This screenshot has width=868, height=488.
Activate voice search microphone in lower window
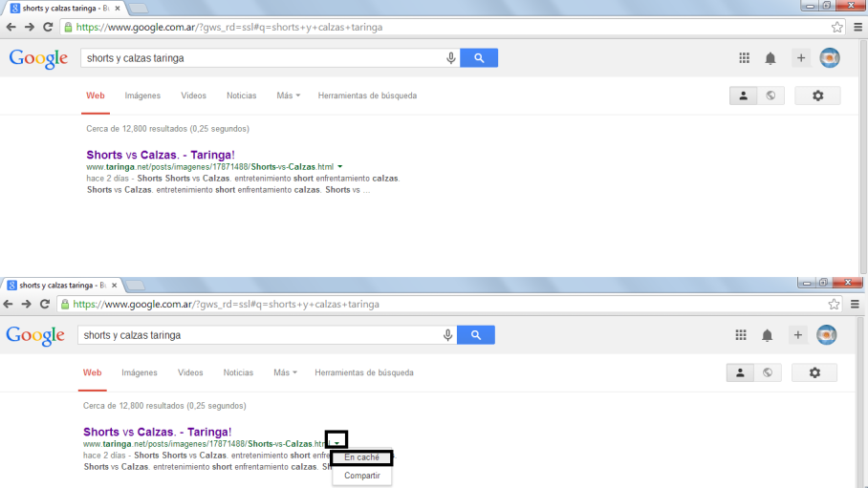point(447,335)
